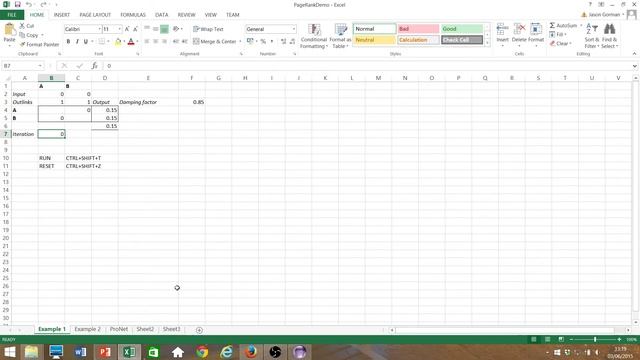Toggle Top Align button
This screenshot has width=640, height=360.
click(x=147, y=29)
